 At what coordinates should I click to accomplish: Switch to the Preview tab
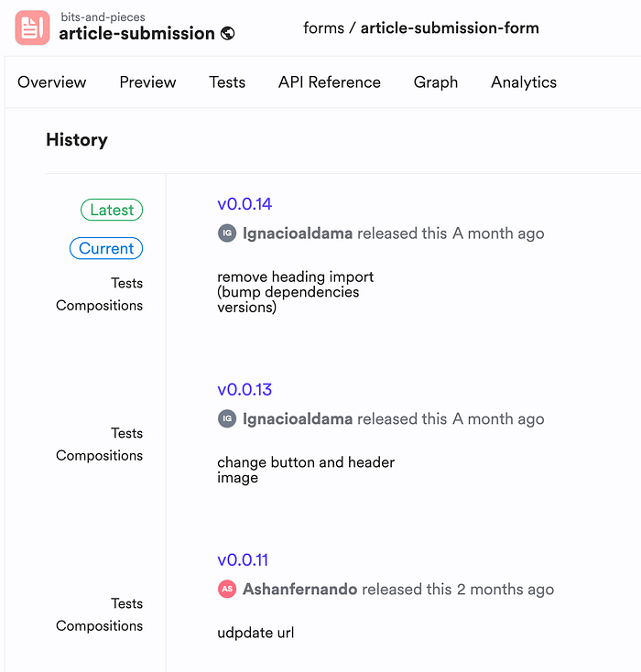click(147, 82)
